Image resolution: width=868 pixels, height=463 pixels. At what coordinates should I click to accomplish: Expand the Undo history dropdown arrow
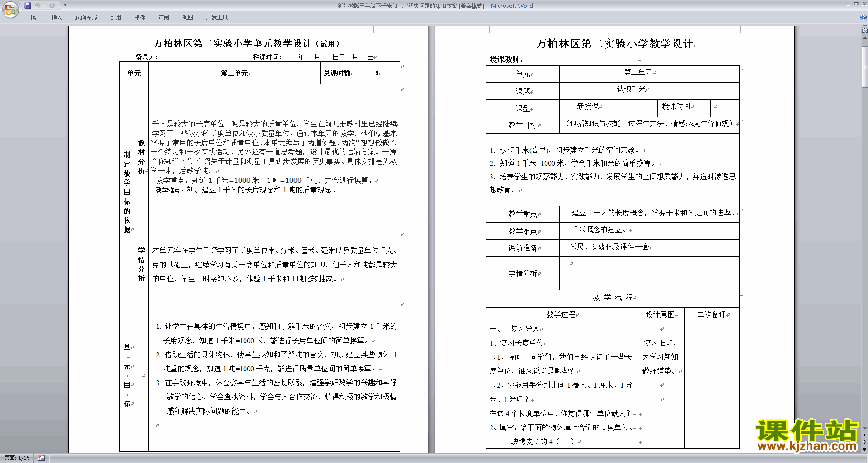pos(44,5)
